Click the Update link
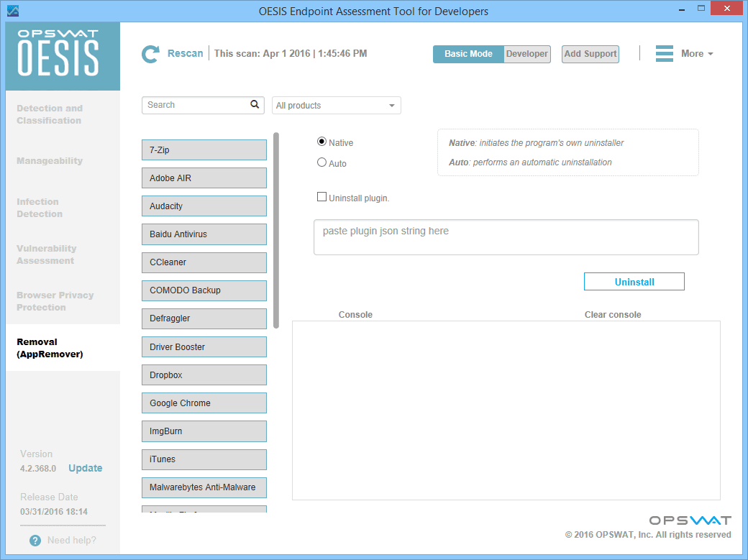This screenshot has height=560, width=748. [x=86, y=468]
